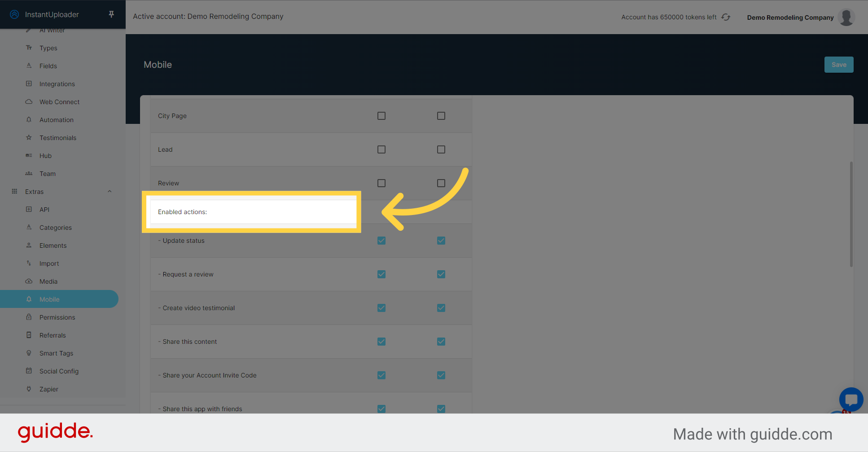Image resolution: width=868 pixels, height=452 pixels.
Task: Click the Save button
Action: click(838, 64)
